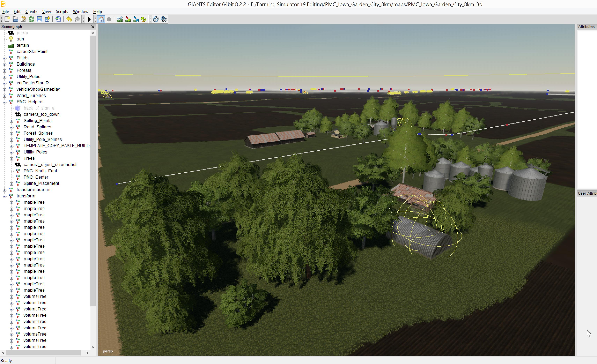Click the camera_top_down camera icon
Viewport: 597px width, 364px height.
point(18,114)
